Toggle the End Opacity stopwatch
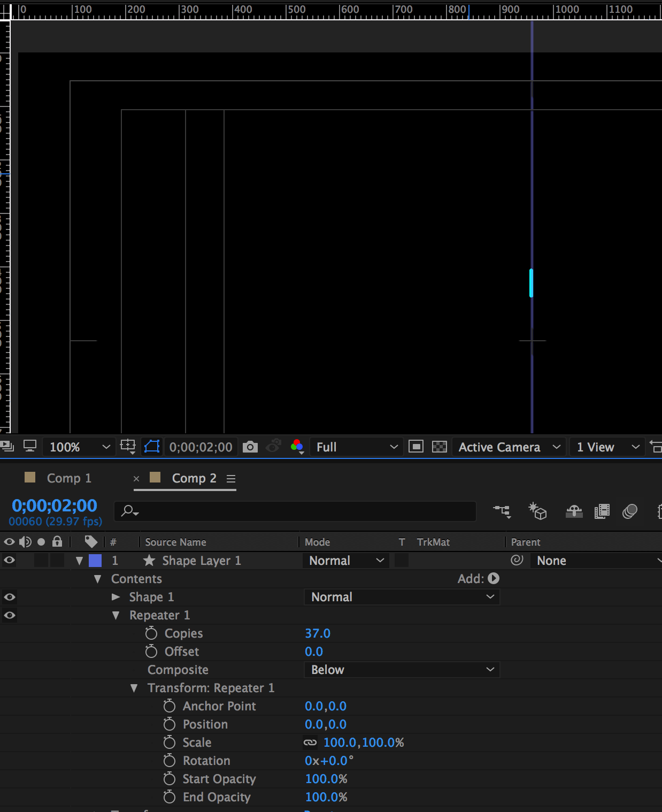Image resolution: width=662 pixels, height=812 pixels. (x=170, y=796)
